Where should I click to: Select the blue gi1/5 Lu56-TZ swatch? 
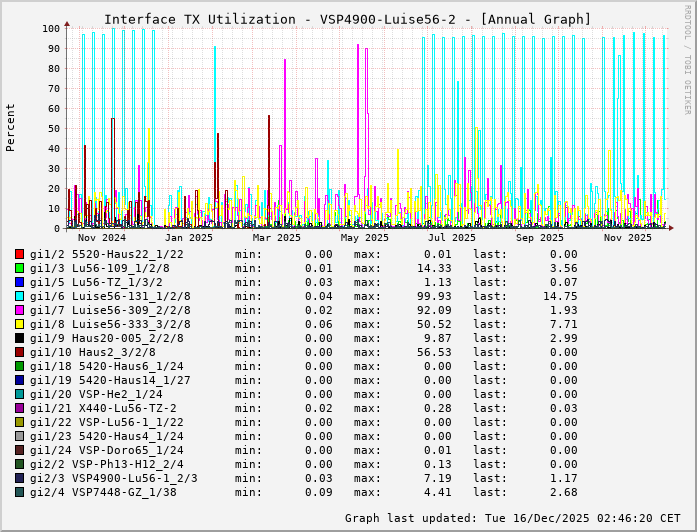[19, 282]
